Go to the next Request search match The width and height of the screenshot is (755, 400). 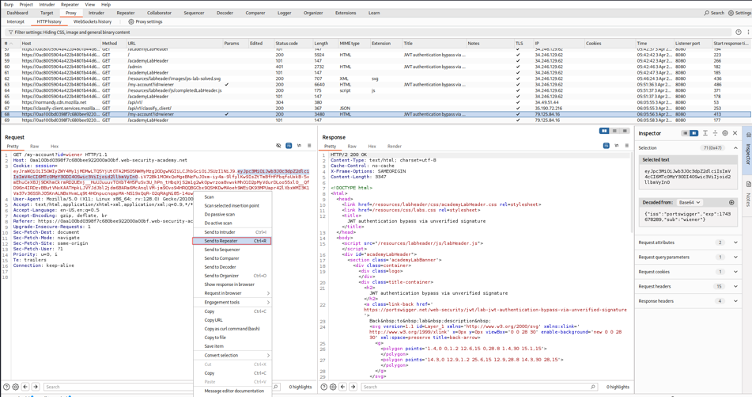(x=36, y=387)
